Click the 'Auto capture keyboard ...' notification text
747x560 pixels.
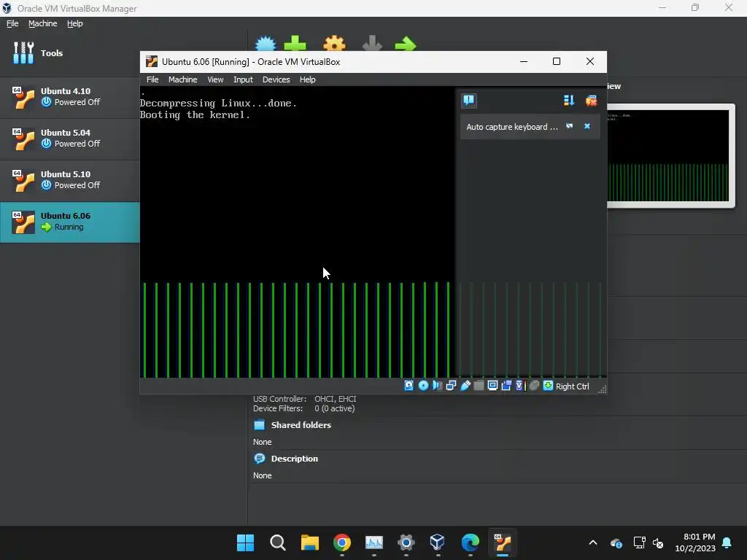coord(511,127)
